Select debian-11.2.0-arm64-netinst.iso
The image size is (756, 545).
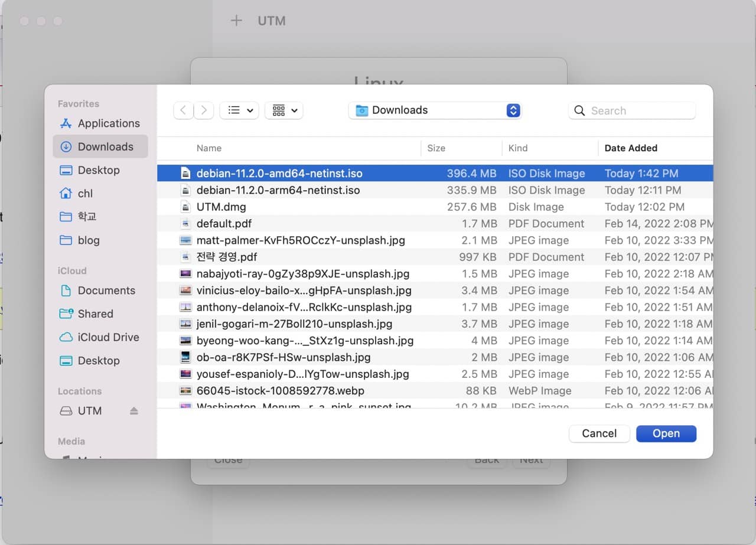coord(435,190)
